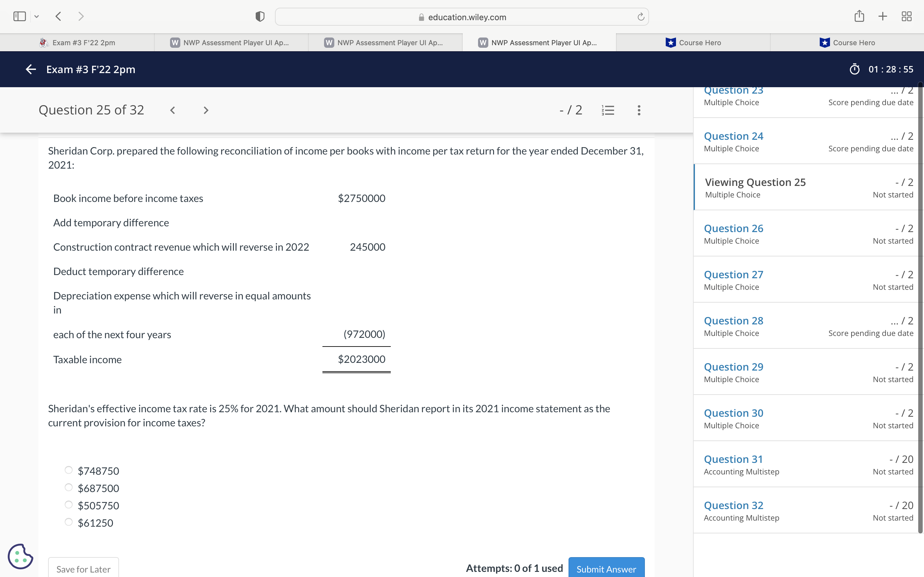Choose the $61250 radio button
Viewport: 924px width, 577px height.
[69, 522]
